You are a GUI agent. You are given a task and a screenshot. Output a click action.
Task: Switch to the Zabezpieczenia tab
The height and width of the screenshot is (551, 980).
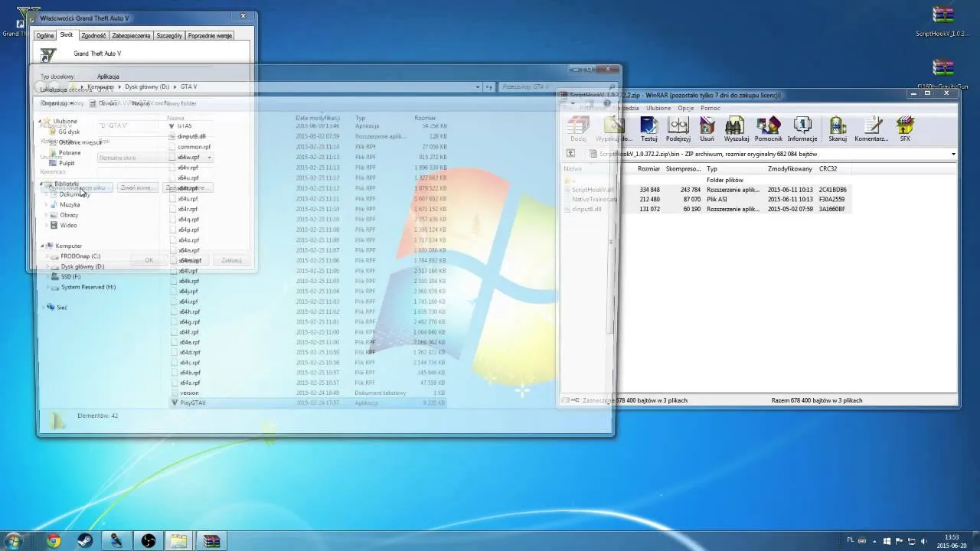(x=131, y=35)
